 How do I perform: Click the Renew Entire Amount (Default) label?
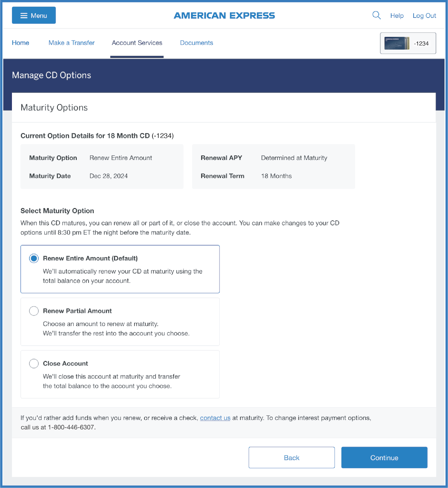coord(90,258)
